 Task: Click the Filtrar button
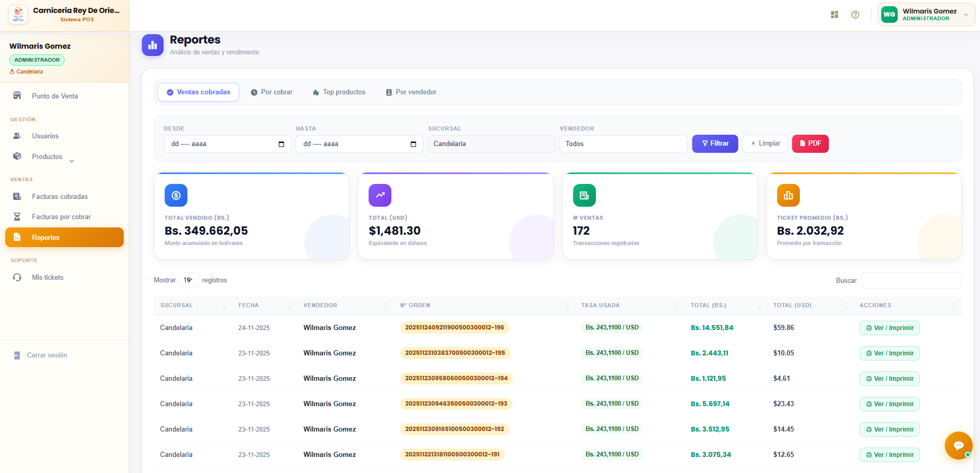[715, 144]
